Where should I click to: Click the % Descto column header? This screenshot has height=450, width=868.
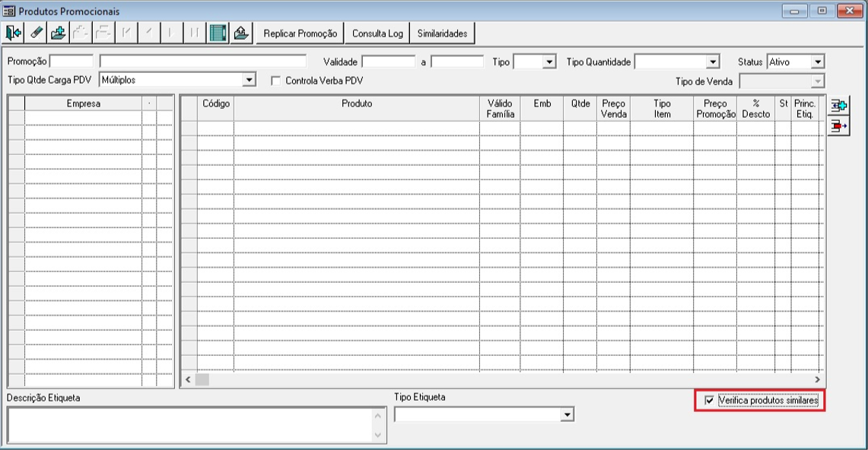755,109
